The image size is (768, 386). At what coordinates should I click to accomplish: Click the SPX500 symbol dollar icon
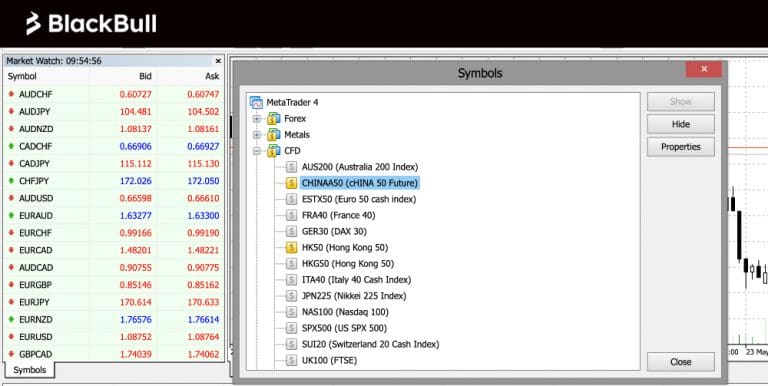pyautogui.click(x=291, y=328)
